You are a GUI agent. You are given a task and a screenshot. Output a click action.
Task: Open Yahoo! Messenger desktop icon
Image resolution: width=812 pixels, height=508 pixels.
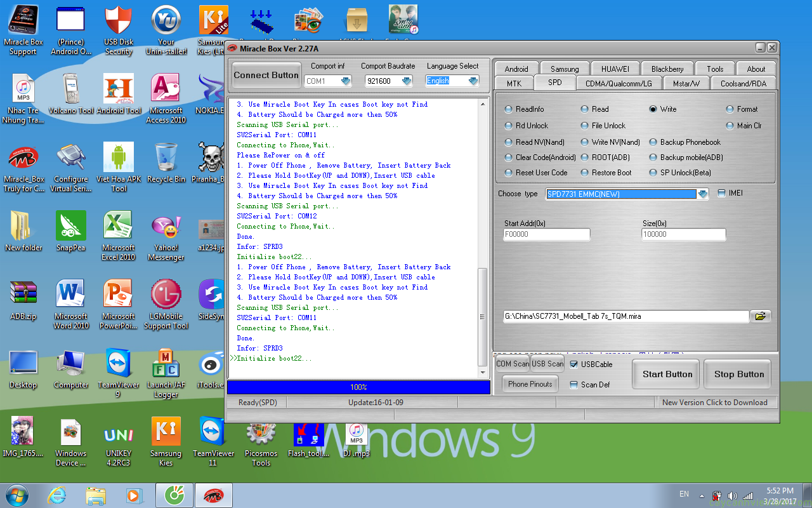[x=166, y=236]
